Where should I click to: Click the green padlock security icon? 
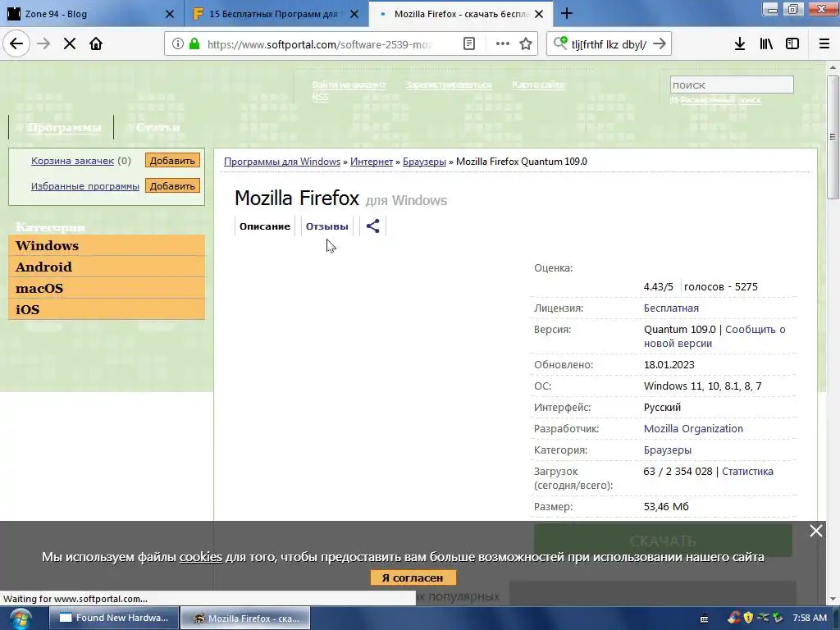(194, 44)
